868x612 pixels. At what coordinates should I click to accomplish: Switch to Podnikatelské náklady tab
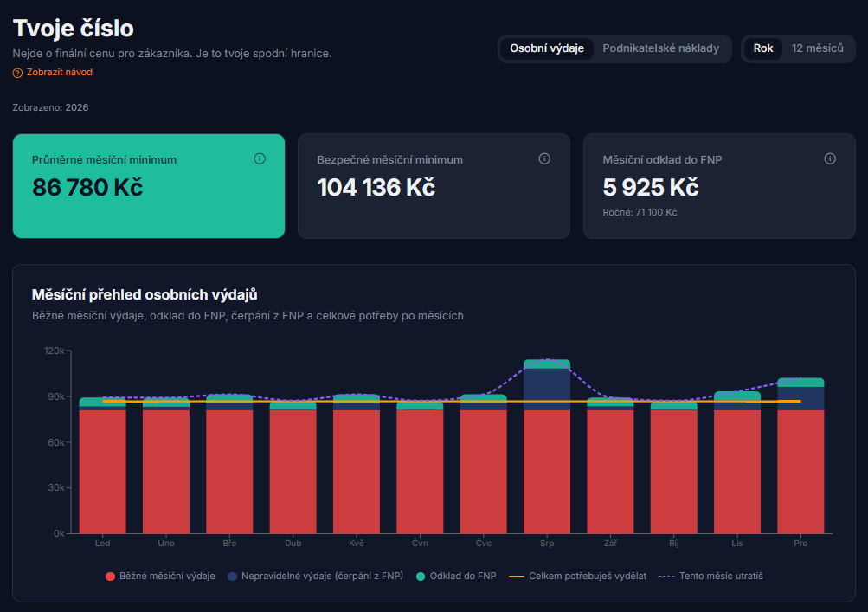tap(661, 48)
